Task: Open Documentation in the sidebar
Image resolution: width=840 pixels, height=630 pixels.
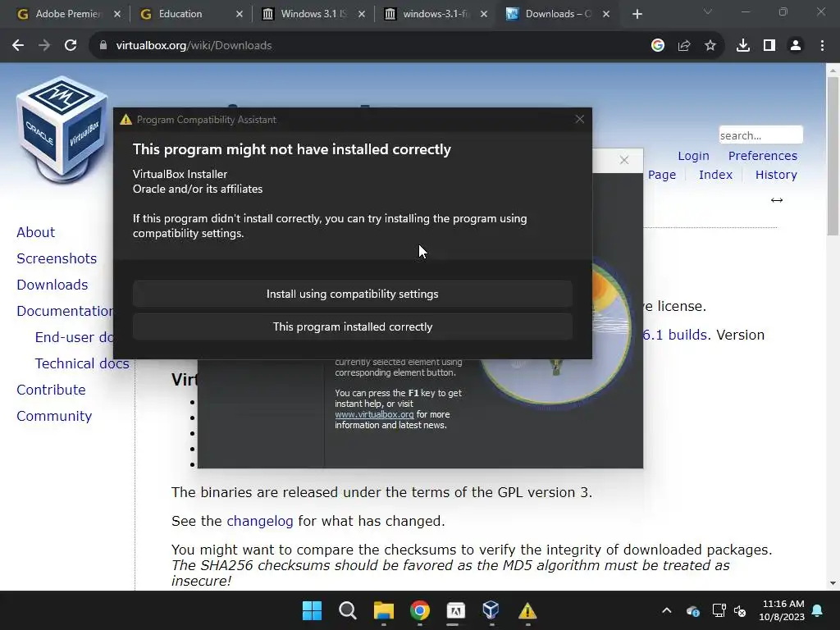Action: 65,311
